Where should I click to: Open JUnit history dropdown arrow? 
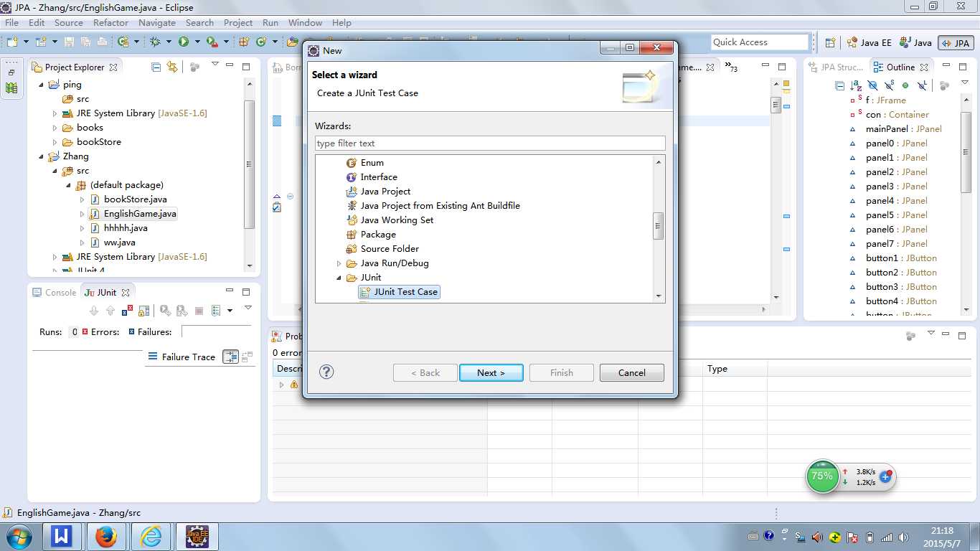[x=230, y=311]
